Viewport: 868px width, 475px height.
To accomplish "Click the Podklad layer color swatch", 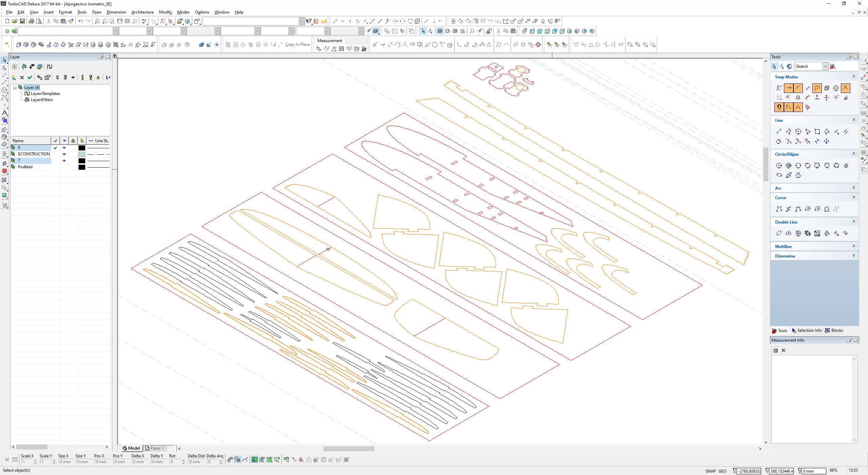I will pos(82,167).
